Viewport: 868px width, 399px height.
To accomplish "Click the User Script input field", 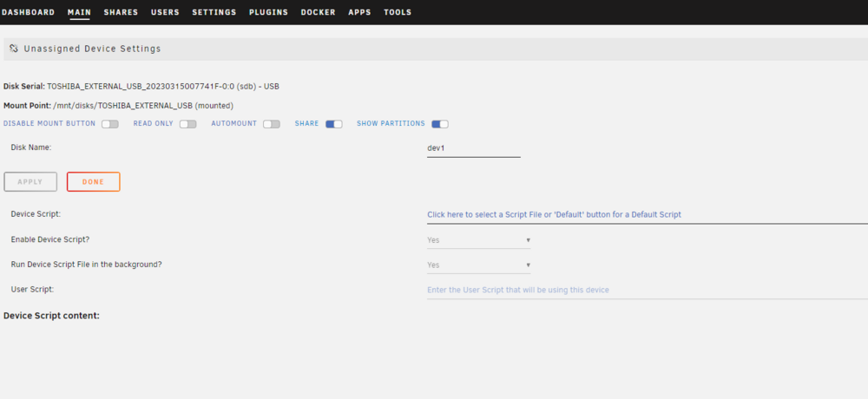I will coord(648,290).
